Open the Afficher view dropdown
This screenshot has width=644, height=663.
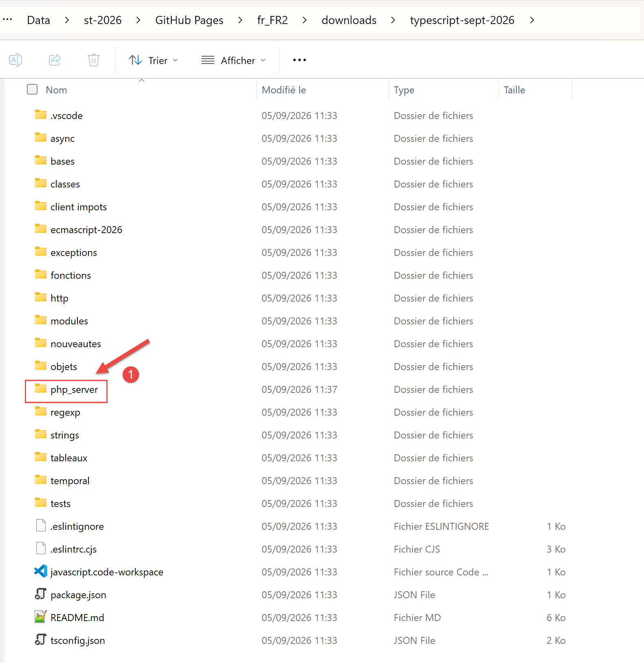tap(234, 60)
